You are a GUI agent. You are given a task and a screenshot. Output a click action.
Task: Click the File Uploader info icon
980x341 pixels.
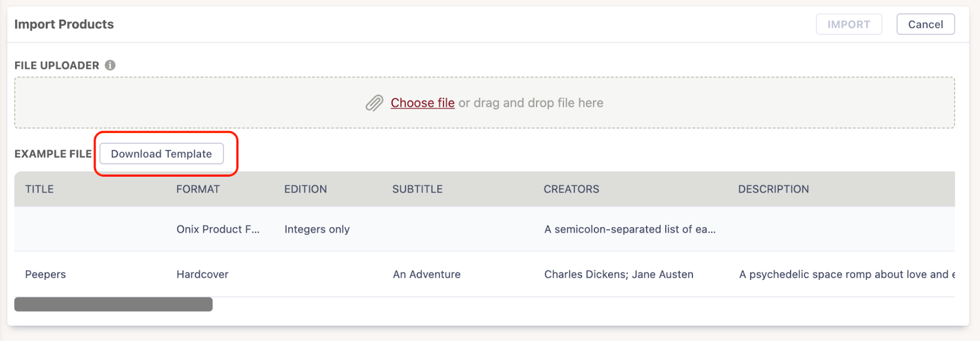(110, 65)
